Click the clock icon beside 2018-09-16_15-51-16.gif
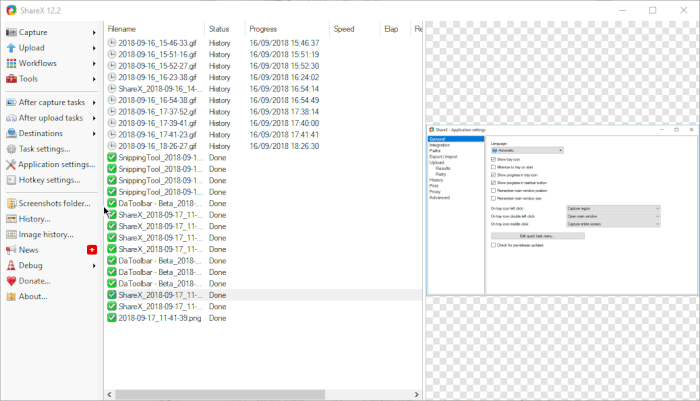This screenshot has height=401, width=700. click(112, 54)
